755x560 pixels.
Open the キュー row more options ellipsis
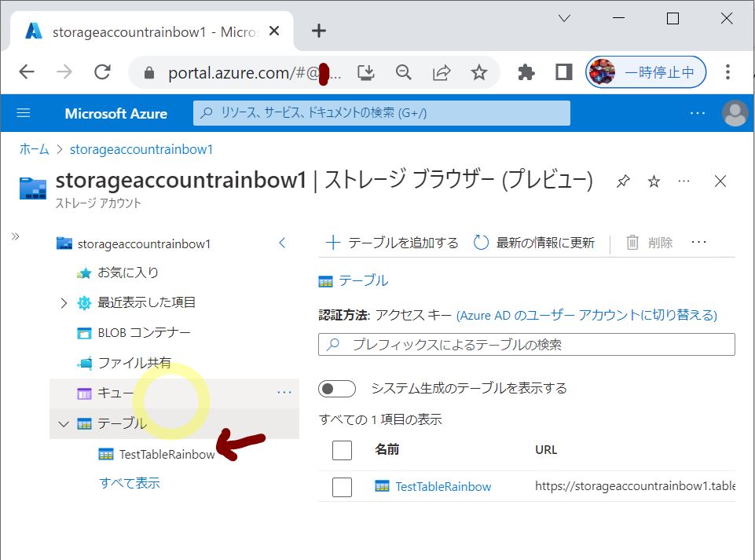pos(284,393)
